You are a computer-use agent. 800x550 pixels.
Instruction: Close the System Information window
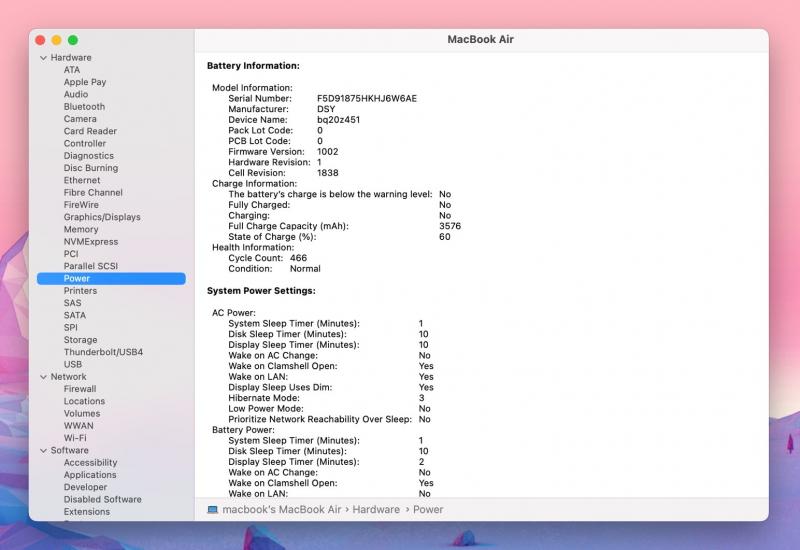(40, 40)
